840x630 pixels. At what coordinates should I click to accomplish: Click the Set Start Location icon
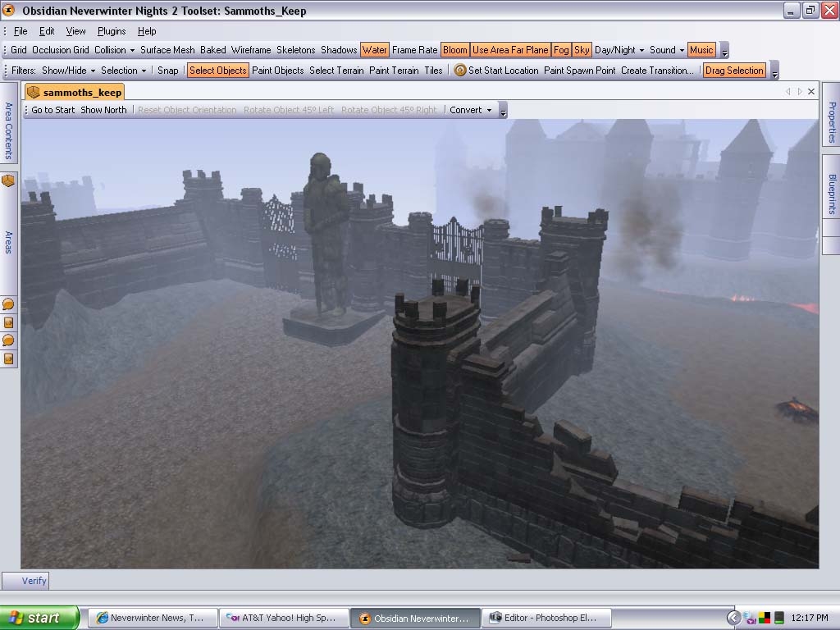(x=460, y=71)
